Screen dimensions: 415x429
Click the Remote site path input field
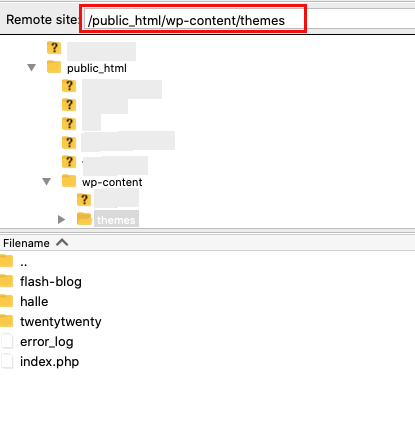[x=249, y=20]
